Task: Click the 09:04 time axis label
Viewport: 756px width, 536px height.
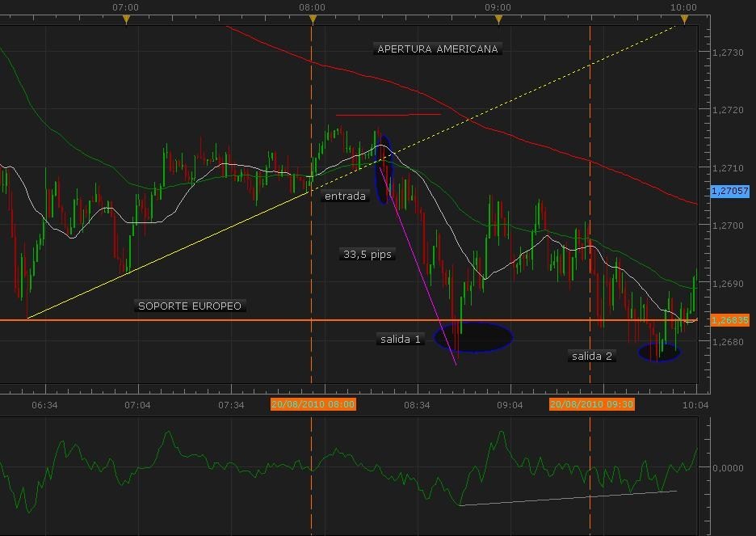Action: click(510, 405)
